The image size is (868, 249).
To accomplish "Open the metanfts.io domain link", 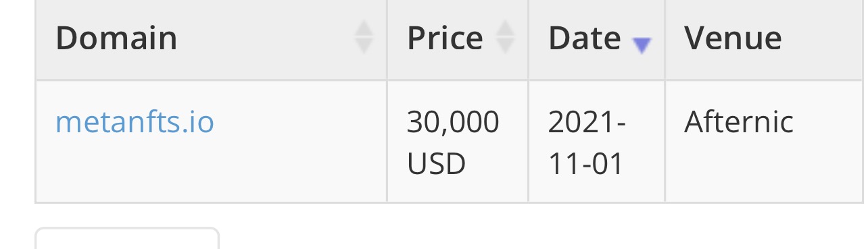I will coord(135,122).
